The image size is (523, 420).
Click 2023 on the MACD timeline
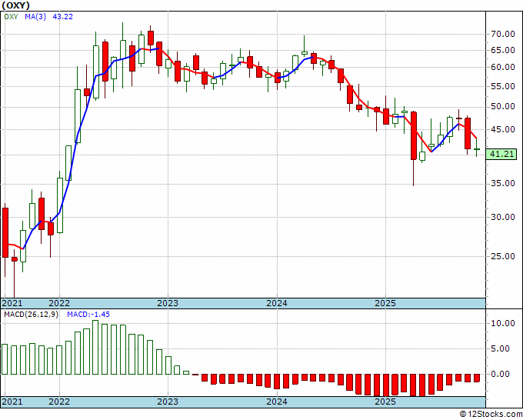point(168,402)
